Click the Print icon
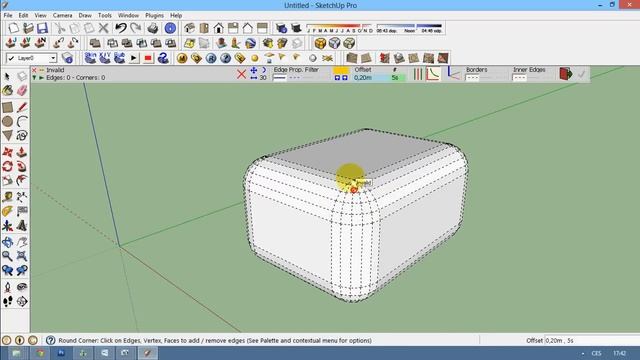The width and height of the screenshot is (640, 360). click(153, 28)
